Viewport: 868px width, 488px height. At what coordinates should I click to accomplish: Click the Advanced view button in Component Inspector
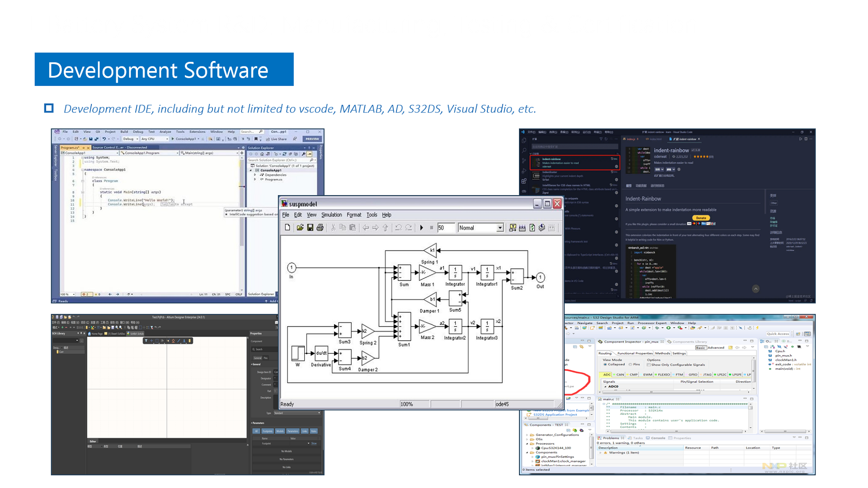coord(716,347)
